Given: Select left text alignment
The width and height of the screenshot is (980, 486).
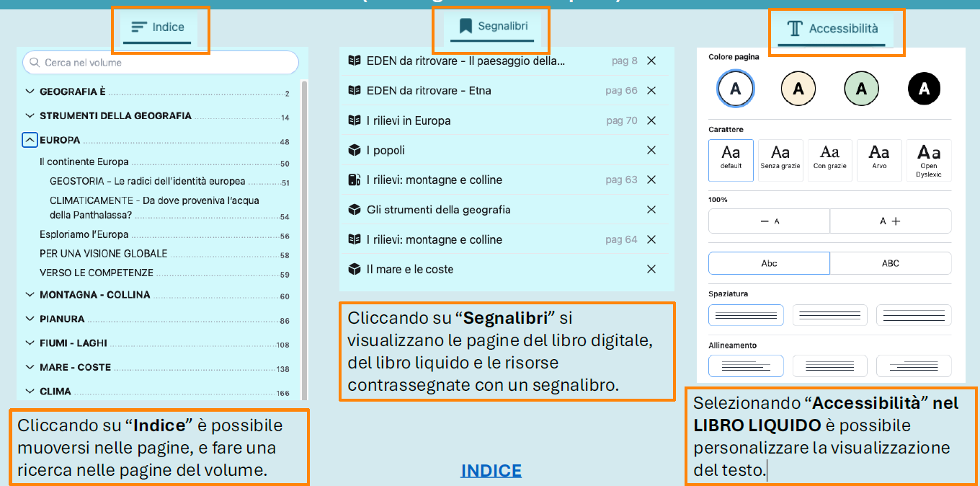Looking at the screenshot, I should [x=746, y=366].
